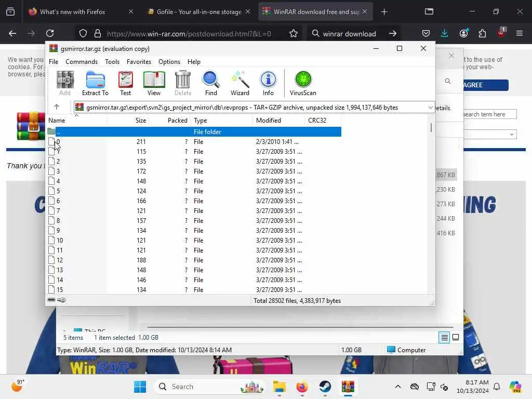Open a new Firefox tab
This screenshot has height=399, width=532.
click(384, 12)
